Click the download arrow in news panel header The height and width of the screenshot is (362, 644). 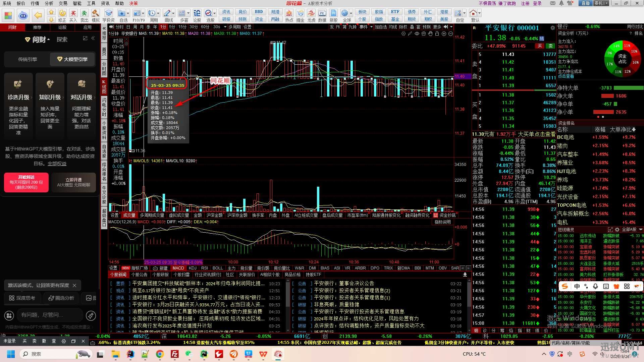465,275
